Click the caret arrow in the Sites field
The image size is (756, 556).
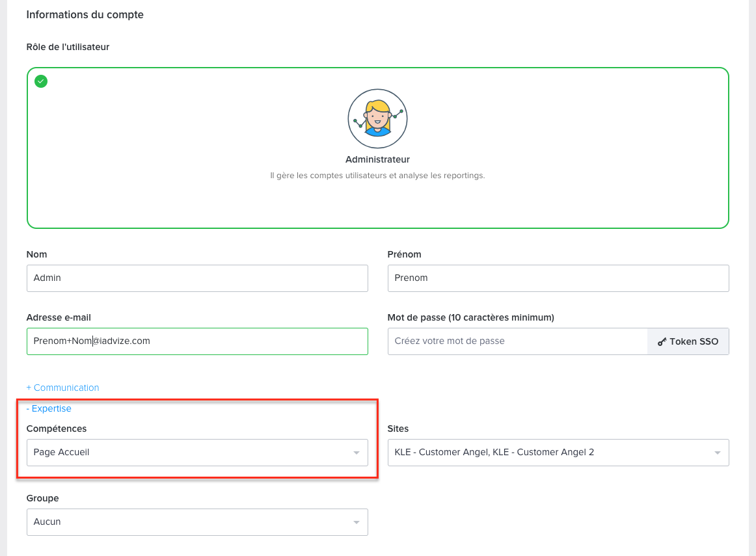[717, 453]
